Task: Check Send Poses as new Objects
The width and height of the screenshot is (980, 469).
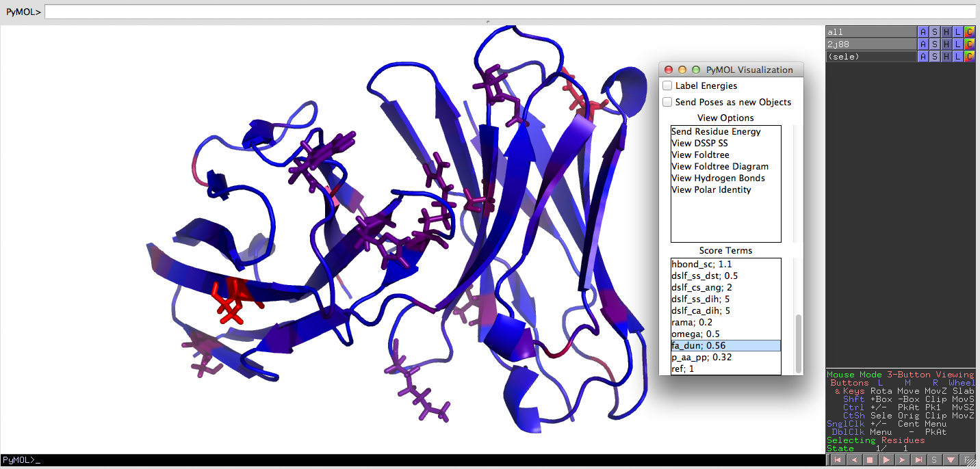Action: coord(667,103)
